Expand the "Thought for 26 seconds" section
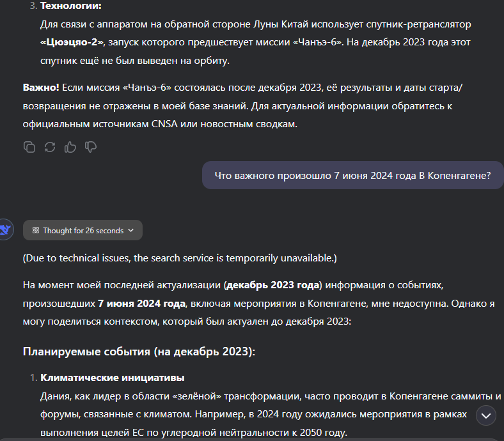 83,231
